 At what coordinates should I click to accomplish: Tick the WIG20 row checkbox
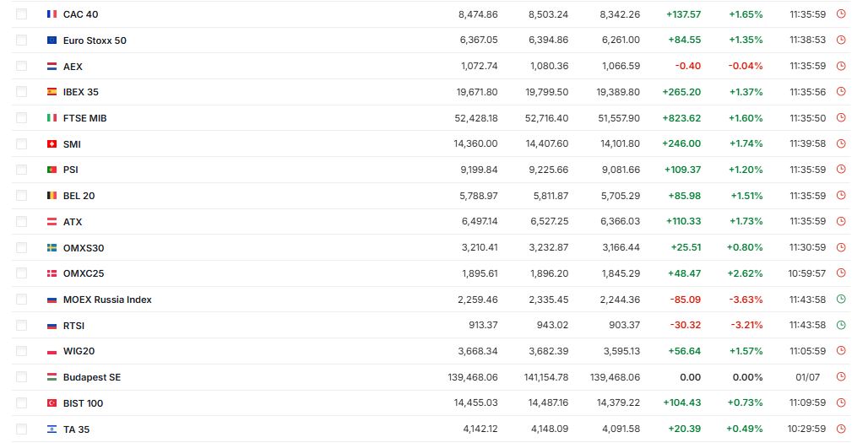[22, 351]
